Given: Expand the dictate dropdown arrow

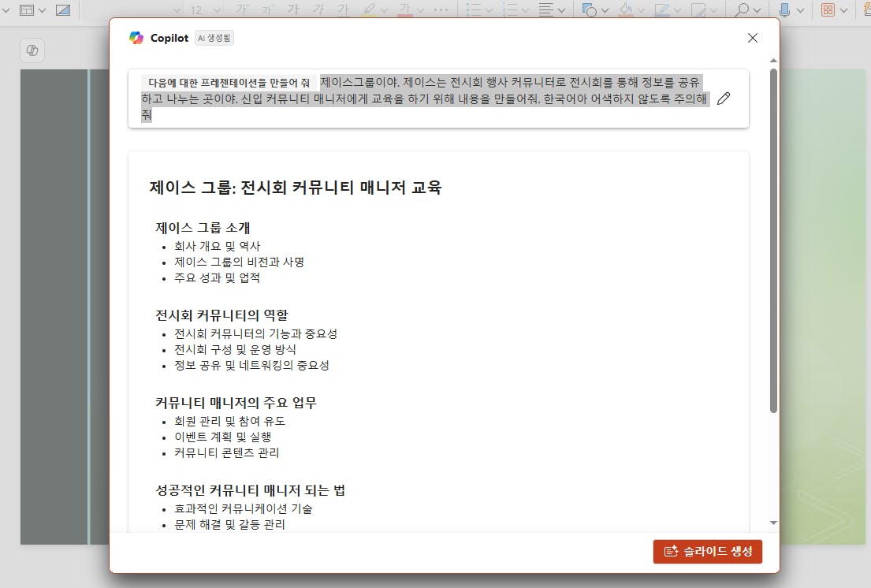Looking at the screenshot, I should click(x=801, y=10).
